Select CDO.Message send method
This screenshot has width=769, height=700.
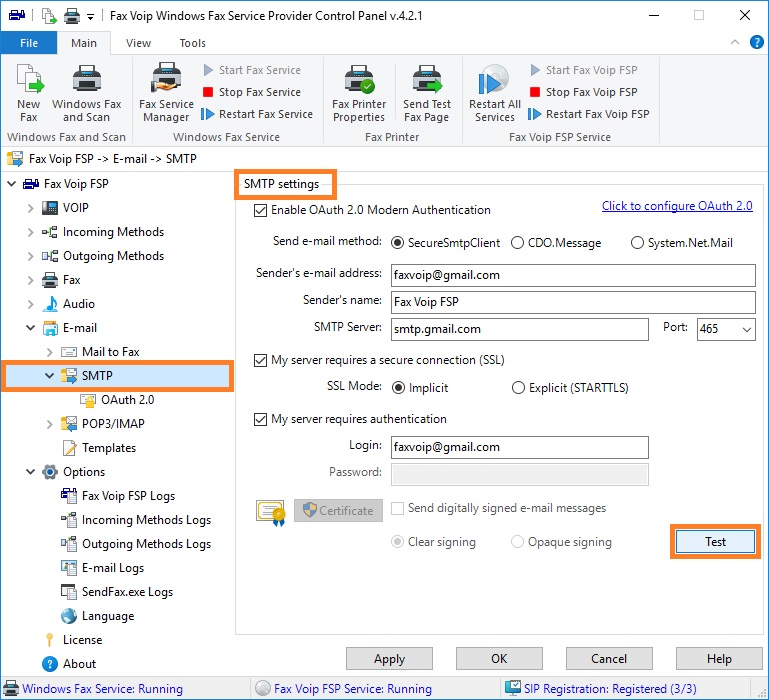(x=517, y=243)
